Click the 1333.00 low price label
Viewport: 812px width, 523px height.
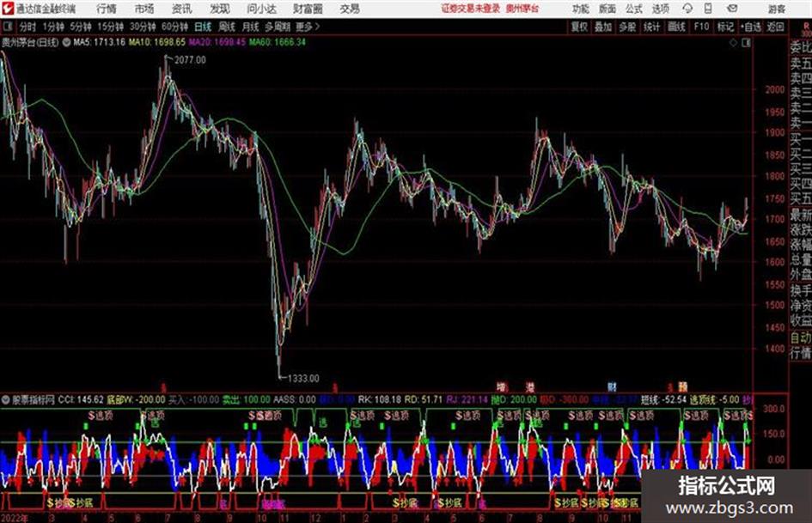tap(303, 379)
